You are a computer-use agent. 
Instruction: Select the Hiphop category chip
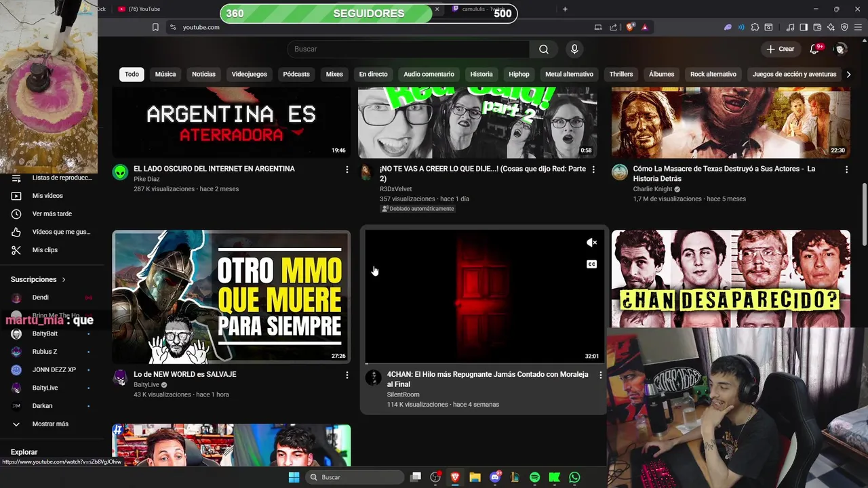coord(519,74)
